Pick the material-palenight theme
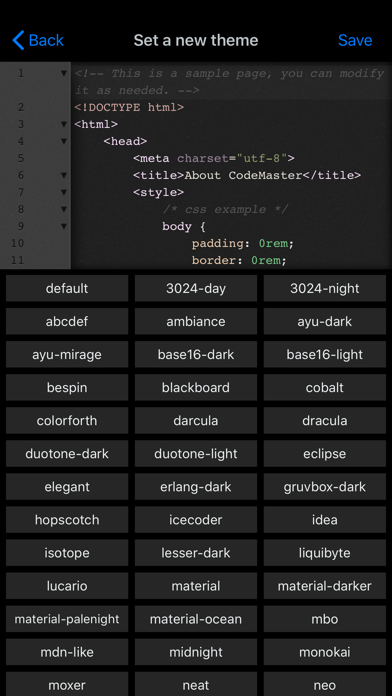The image size is (392, 696). [67, 619]
